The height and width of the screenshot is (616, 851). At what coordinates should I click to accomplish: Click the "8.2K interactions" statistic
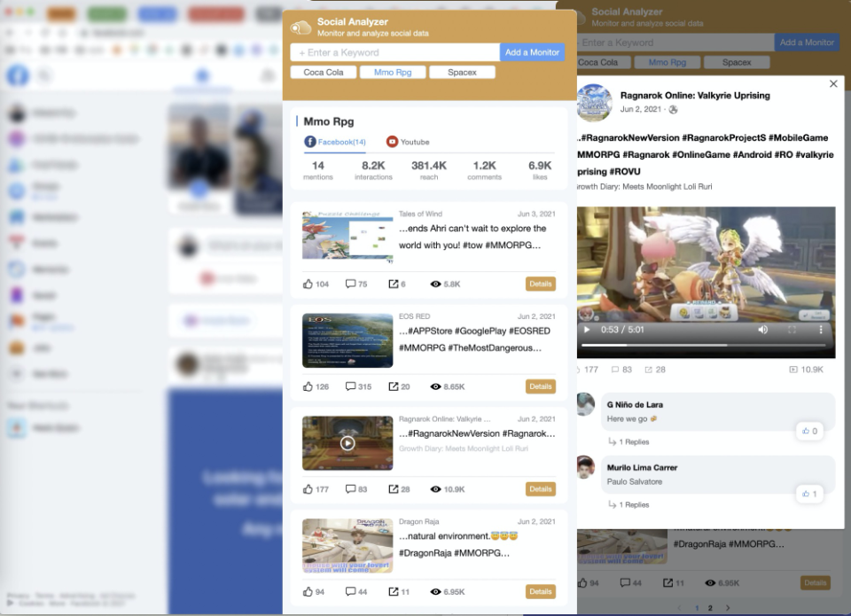[373, 170]
